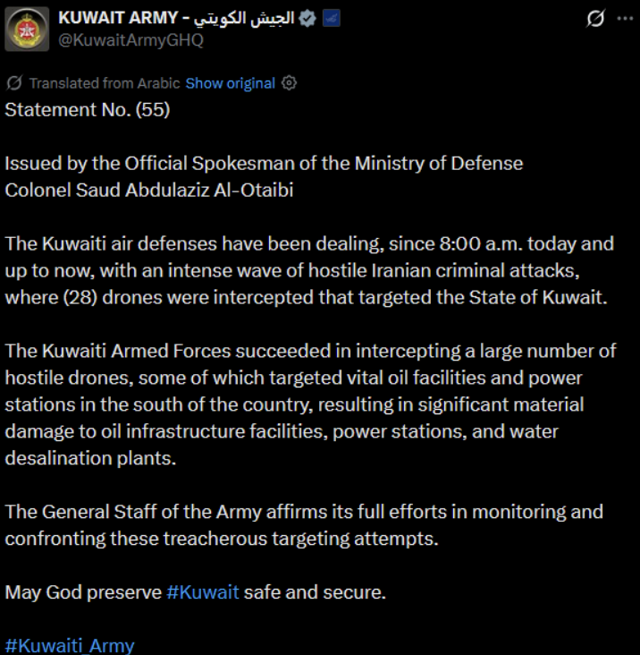The image size is (640, 655).
Task: Open the #Kuwaiti_Army hashtag
Action: 69,645
